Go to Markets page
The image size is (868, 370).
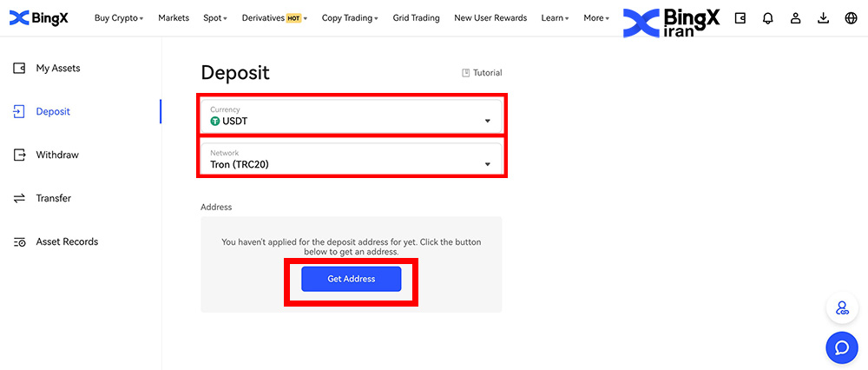[x=174, y=17]
